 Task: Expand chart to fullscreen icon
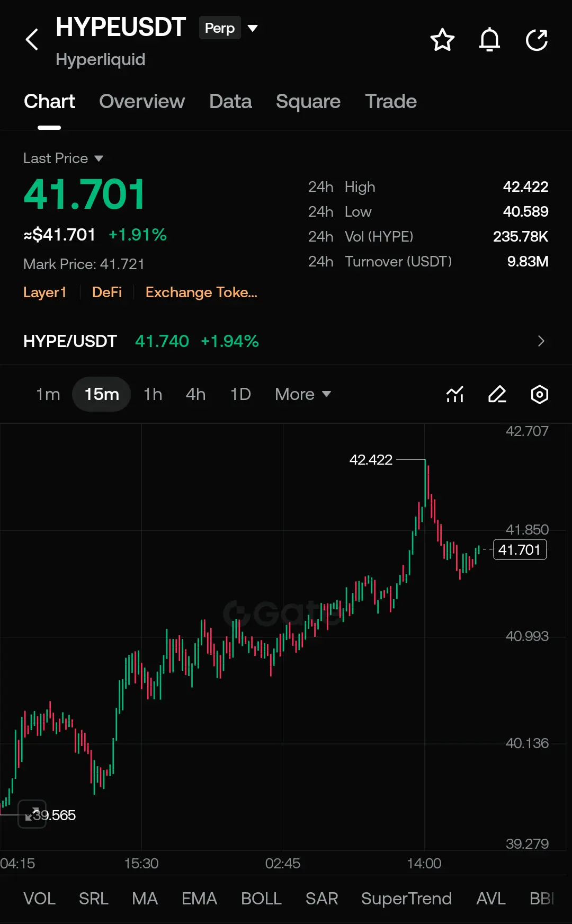tap(32, 814)
